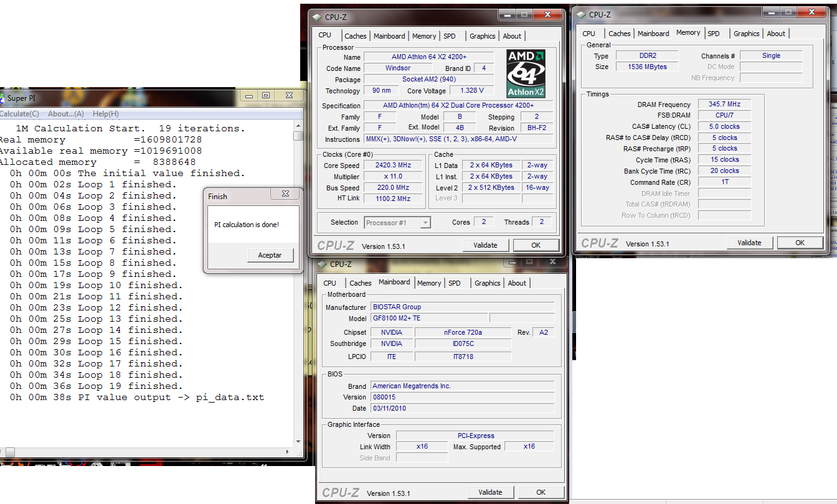Click the Multiplier value x 11.0
The height and width of the screenshot is (504, 837).
[x=394, y=177]
